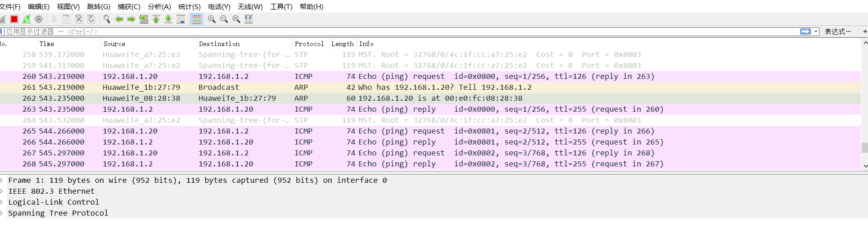Image resolution: width=868 pixels, height=227 pixels.
Task: Expand the Spanning Tree Protocol section
Action: (2, 213)
